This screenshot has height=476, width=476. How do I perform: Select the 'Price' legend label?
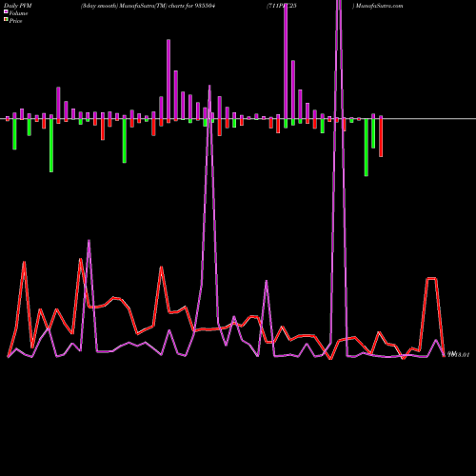(x=15, y=21)
